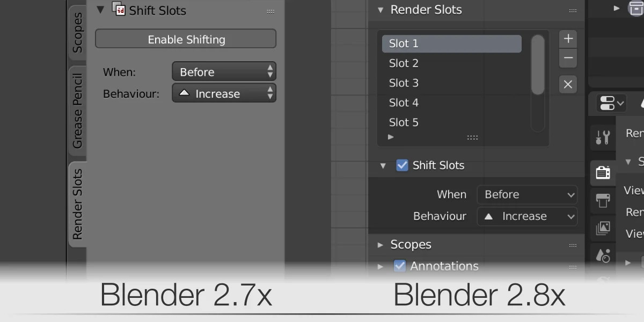Image resolution: width=644 pixels, height=322 pixels.
Task: Select the View Layer properties icon
Action: (x=603, y=228)
